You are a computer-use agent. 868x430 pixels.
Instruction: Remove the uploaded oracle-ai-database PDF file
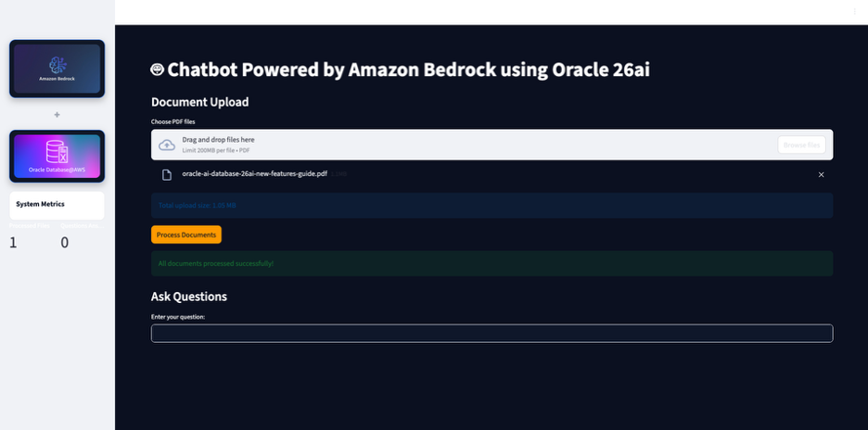pyautogui.click(x=821, y=174)
